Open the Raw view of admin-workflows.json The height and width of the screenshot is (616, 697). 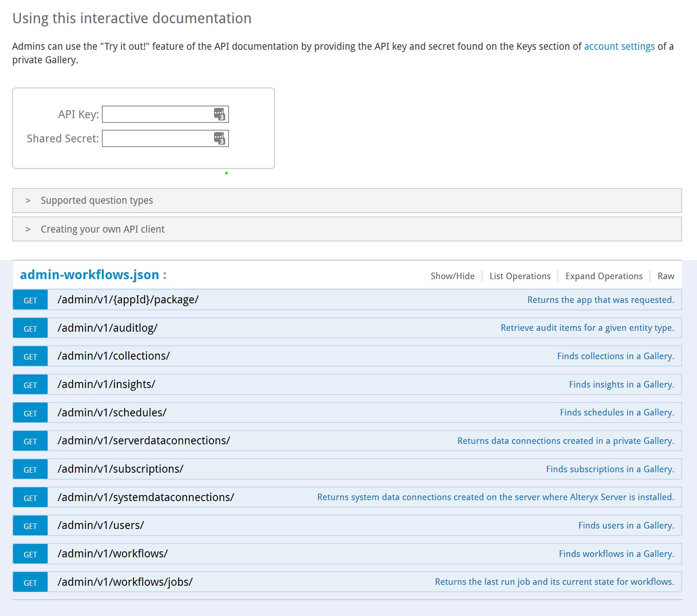pyautogui.click(x=665, y=275)
